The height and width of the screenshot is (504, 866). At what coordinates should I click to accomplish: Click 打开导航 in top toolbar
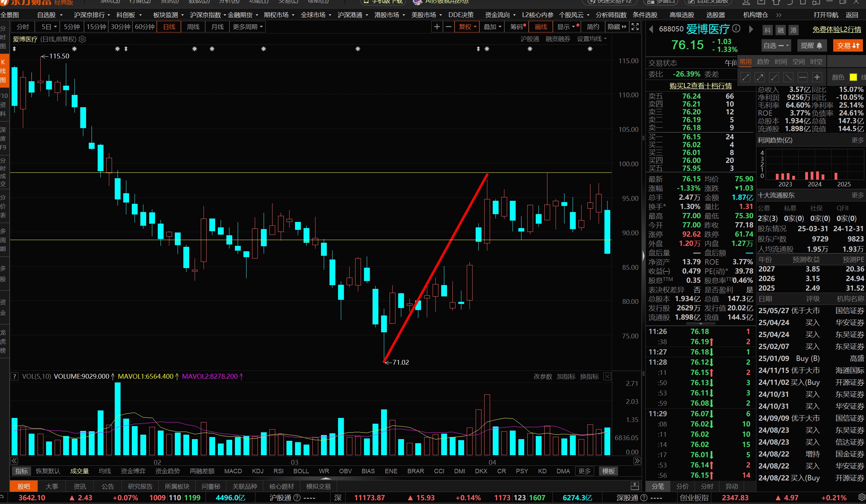click(826, 15)
